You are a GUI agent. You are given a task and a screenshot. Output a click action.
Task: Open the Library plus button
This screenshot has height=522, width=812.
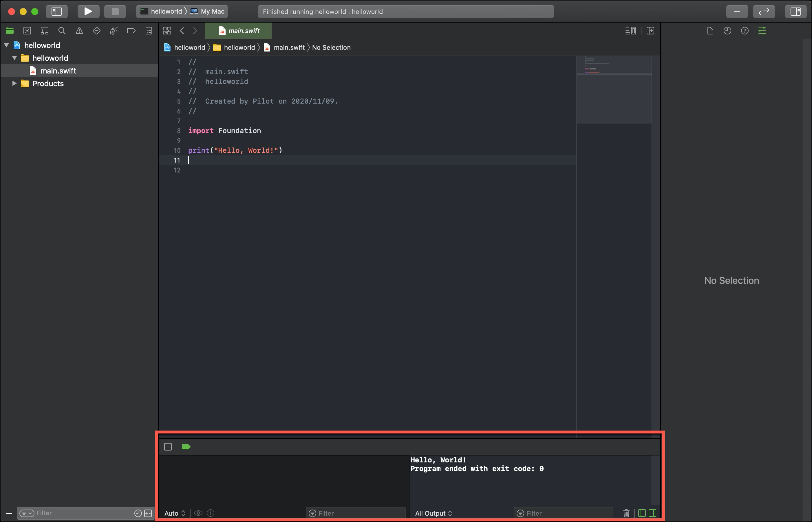point(737,12)
